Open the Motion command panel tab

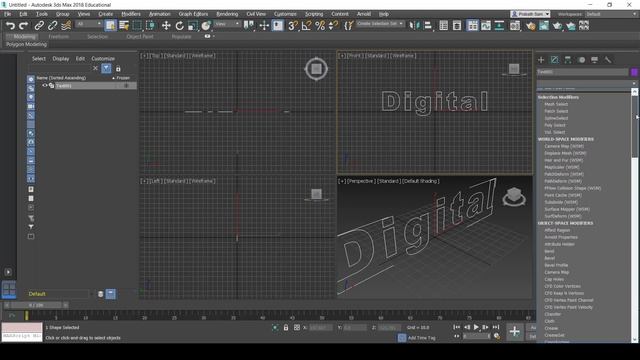581,60
